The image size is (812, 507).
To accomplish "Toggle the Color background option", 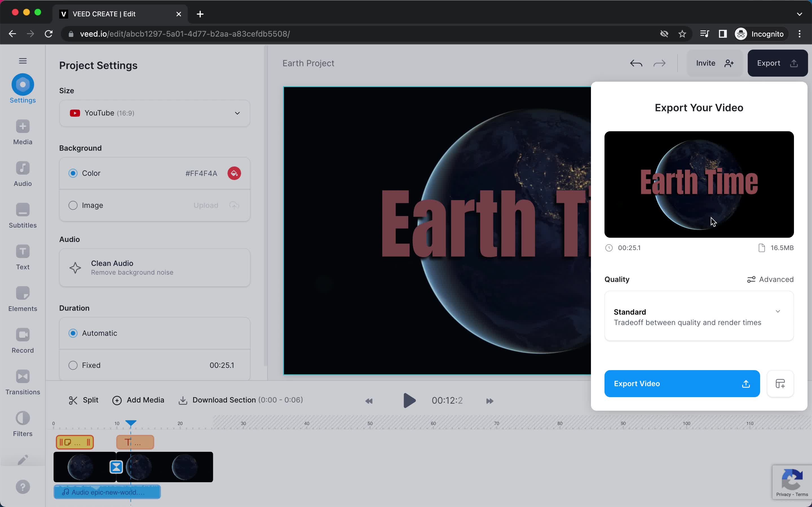I will point(72,173).
